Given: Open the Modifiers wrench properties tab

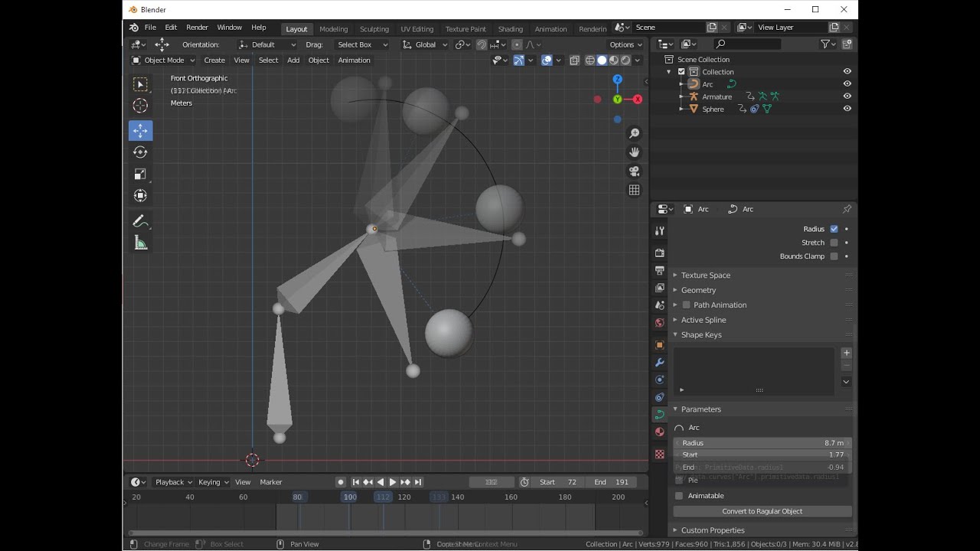Looking at the screenshot, I should click(659, 362).
